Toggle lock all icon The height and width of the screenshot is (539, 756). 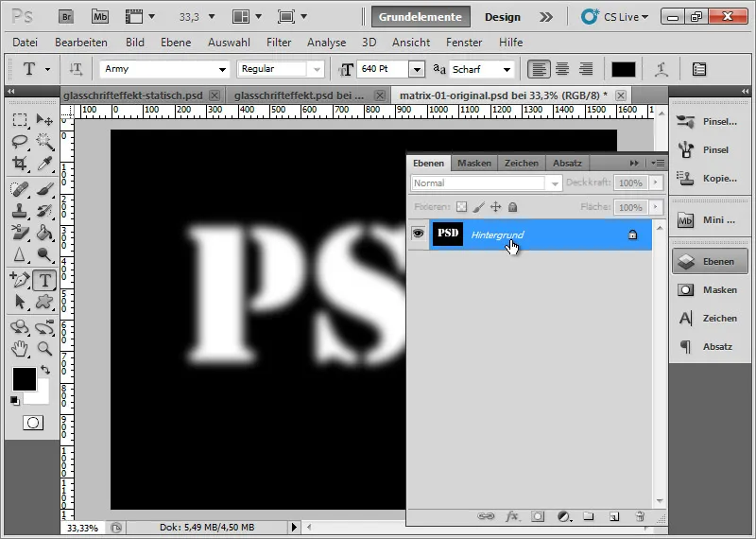point(512,207)
